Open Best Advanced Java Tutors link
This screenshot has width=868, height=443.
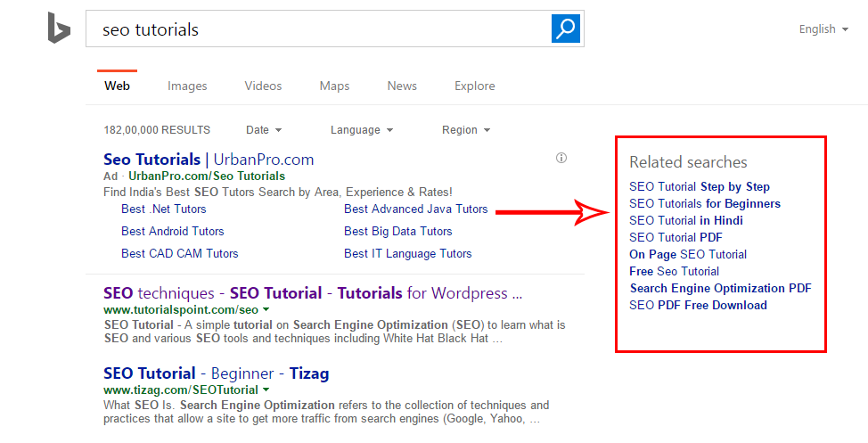tap(416, 209)
